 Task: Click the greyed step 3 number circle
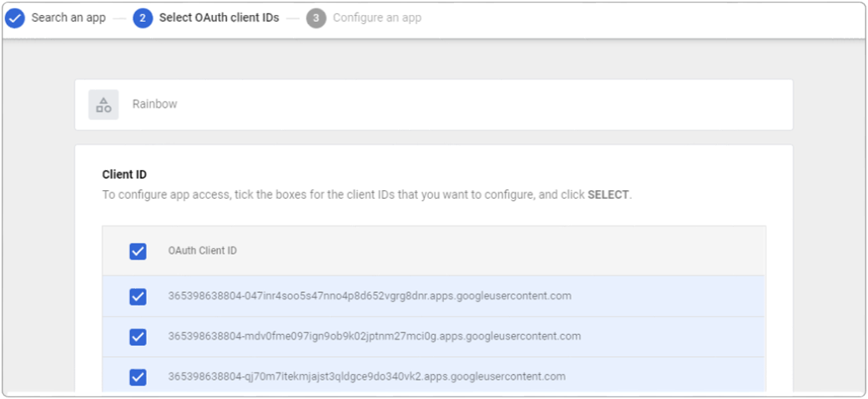tap(316, 18)
